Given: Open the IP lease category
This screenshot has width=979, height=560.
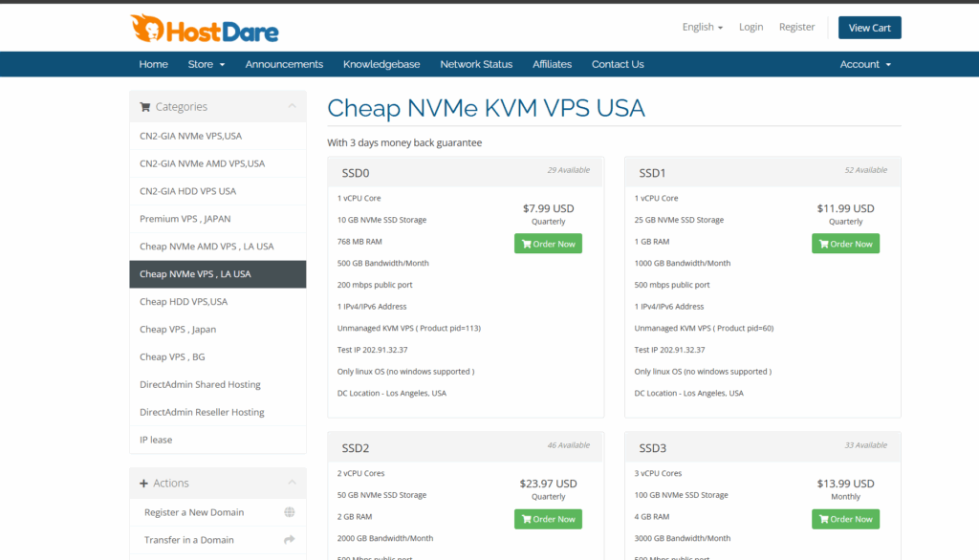Looking at the screenshot, I should click(218, 440).
